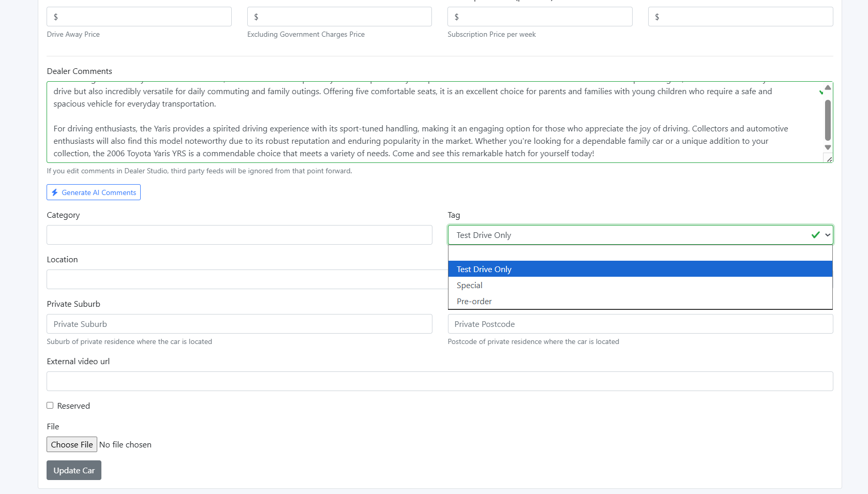This screenshot has height=494, width=868.
Task: Click the green checkmark in the Tag field
Action: click(x=815, y=235)
